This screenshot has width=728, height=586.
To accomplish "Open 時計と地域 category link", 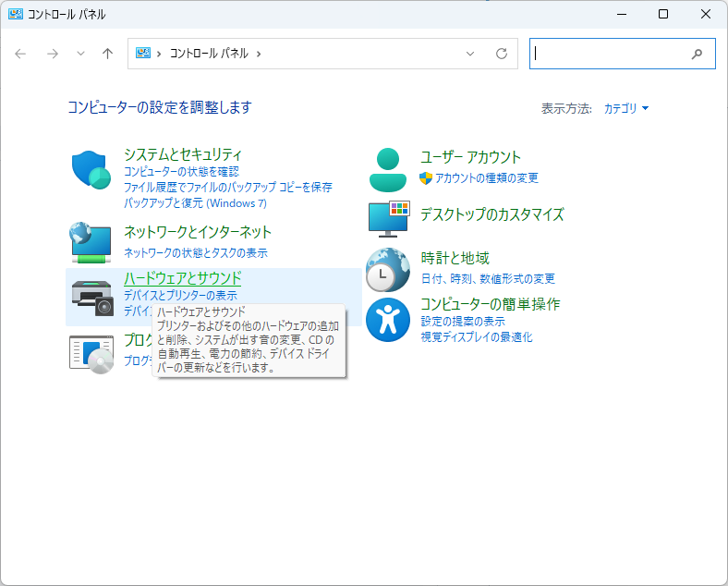I will point(455,258).
